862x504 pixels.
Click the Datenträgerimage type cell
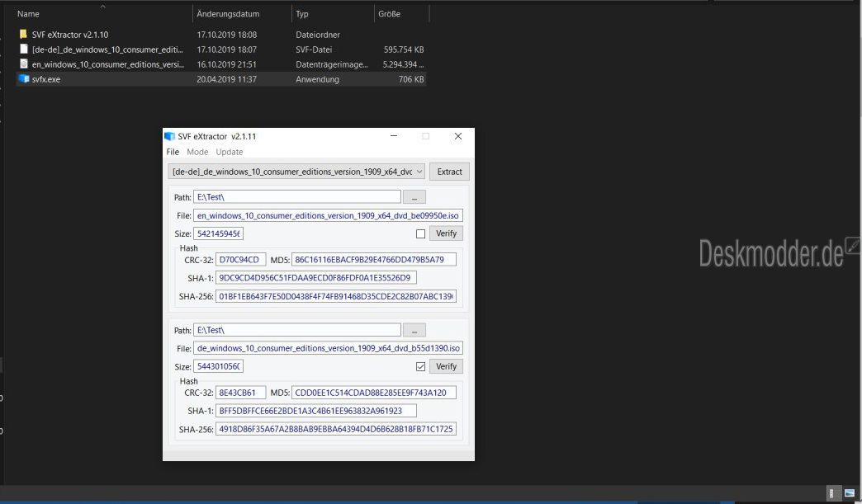click(x=331, y=64)
